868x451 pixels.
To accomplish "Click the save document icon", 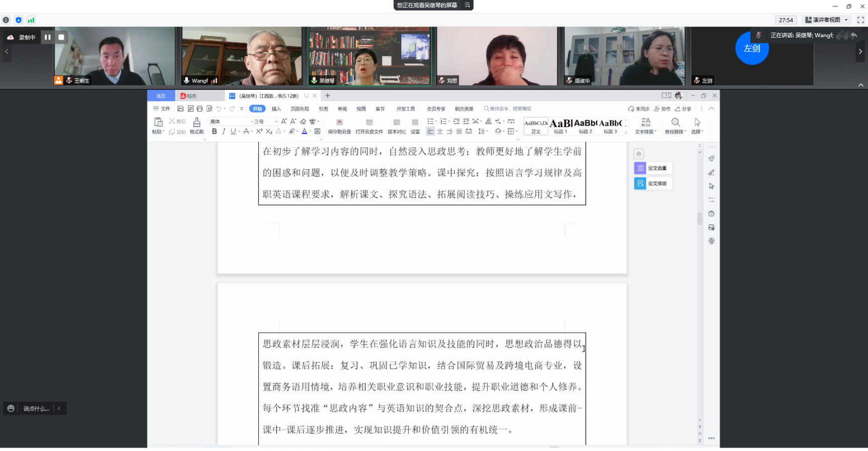I will tap(180, 108).
